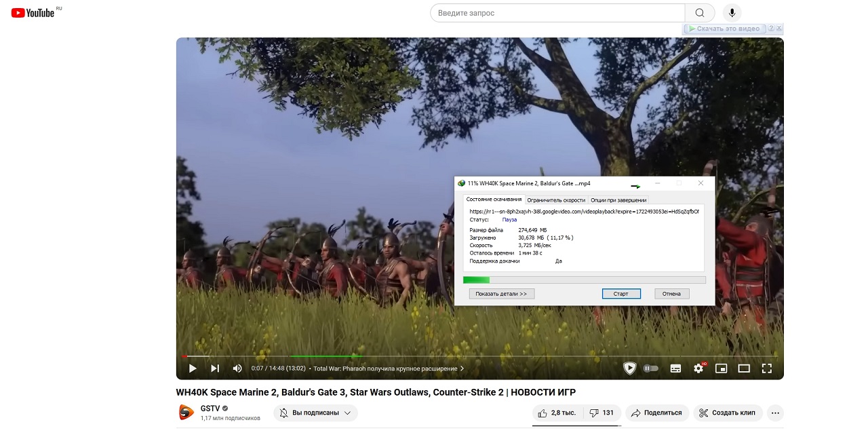
Task: Click the Поделиться share button
Action: click(x=657, y=413)
